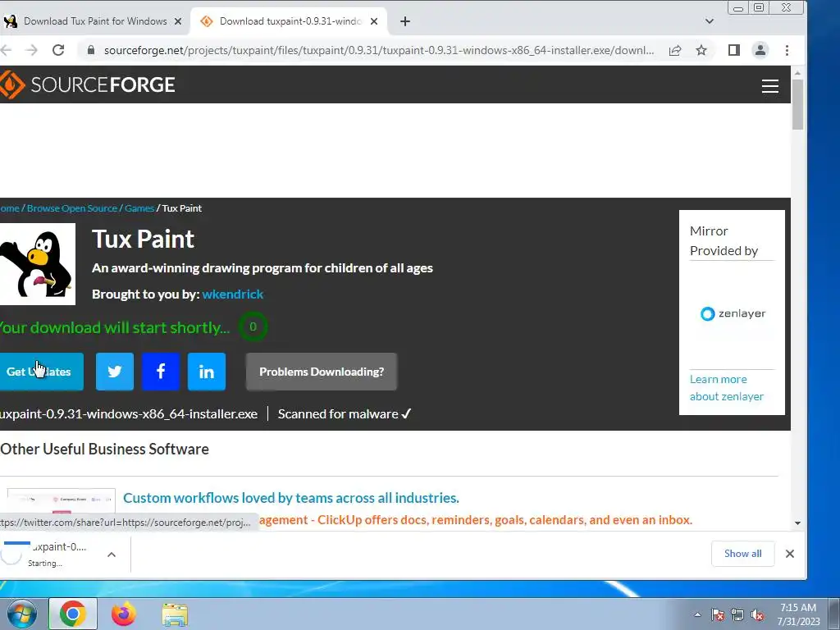Click the volume muted tray icon
Image resolution: width=840 pixels, height=630 pixels.
coord(757,614)
